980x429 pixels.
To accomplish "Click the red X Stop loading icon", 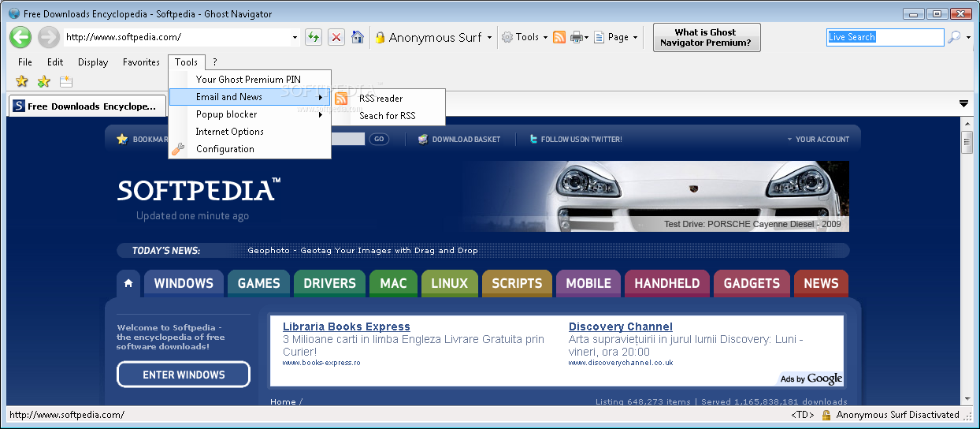I will (336, 37).
